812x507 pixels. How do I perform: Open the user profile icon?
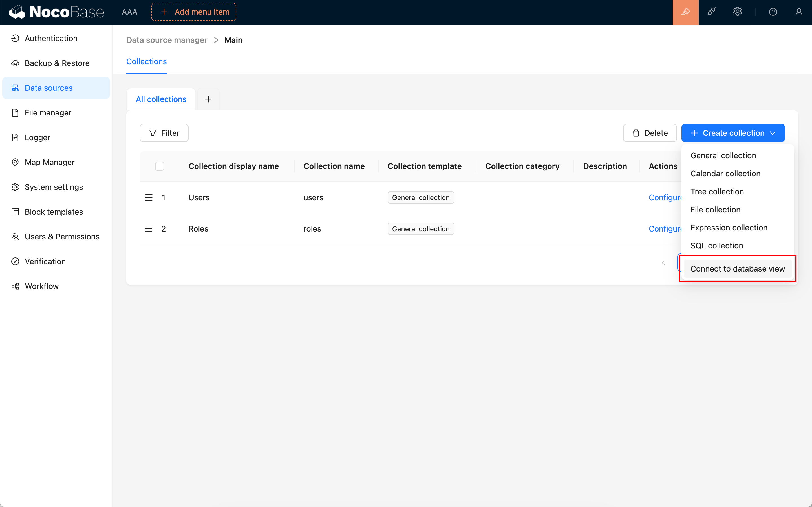pos(798,12)
